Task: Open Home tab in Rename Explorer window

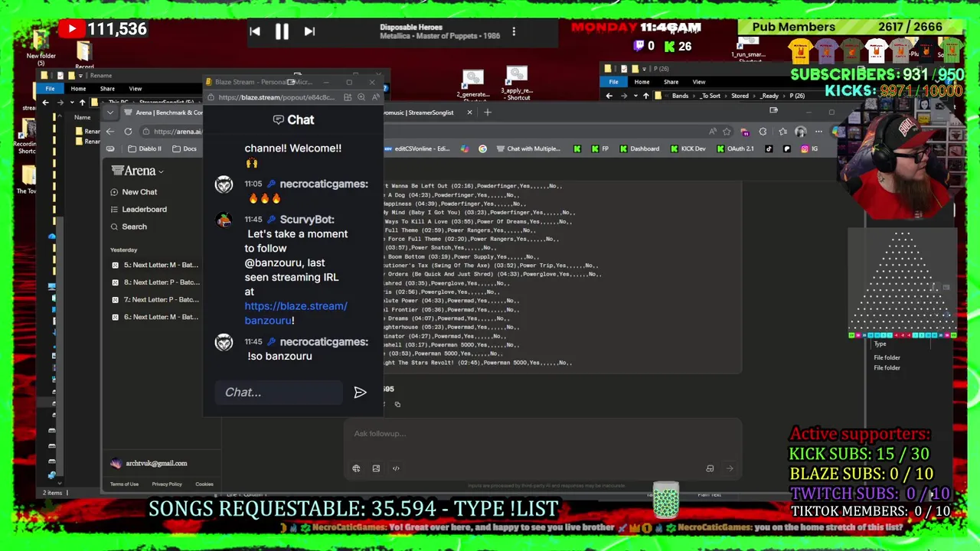Action: coord(78,89)
